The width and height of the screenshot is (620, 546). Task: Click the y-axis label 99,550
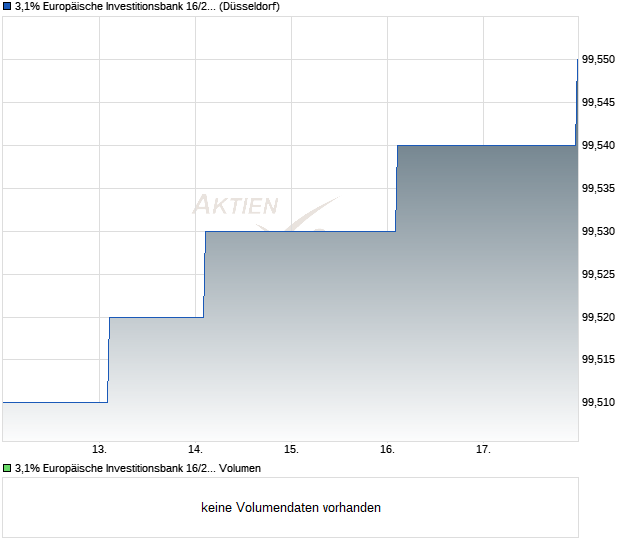(x=598, y=59)
